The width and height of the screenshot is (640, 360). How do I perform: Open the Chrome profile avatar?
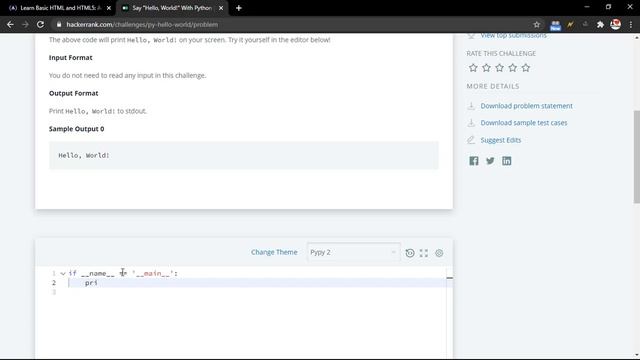pos(616,24)
